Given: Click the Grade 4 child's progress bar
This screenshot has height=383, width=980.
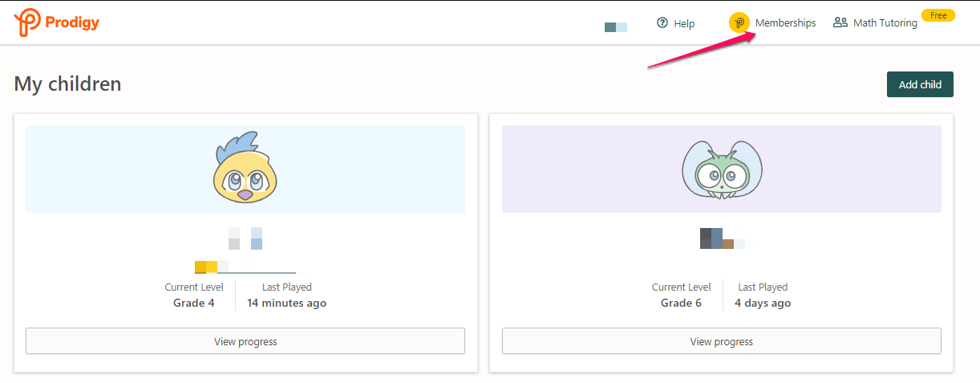Looking at the screenshot, I should (x=245, y=267).
